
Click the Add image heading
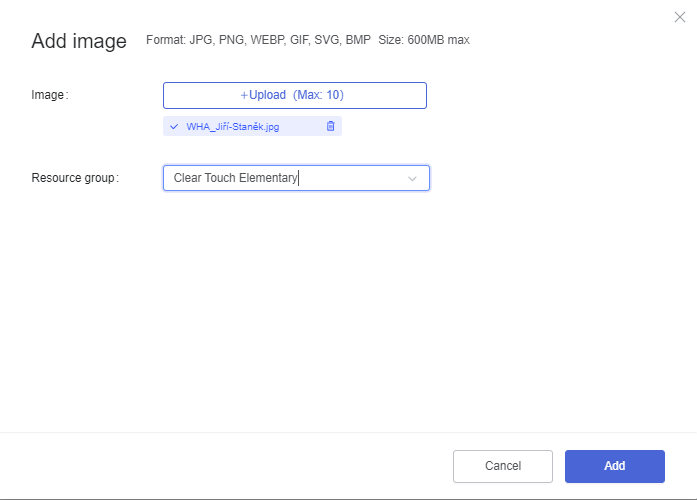tap(79, 41)
